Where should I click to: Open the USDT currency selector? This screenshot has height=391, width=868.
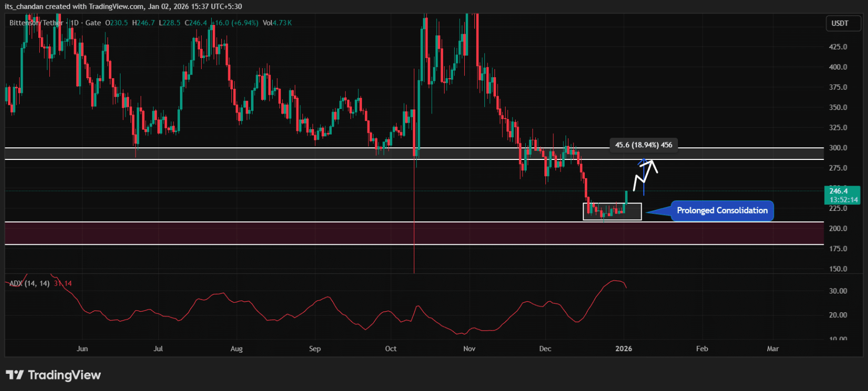click(840, 23)
